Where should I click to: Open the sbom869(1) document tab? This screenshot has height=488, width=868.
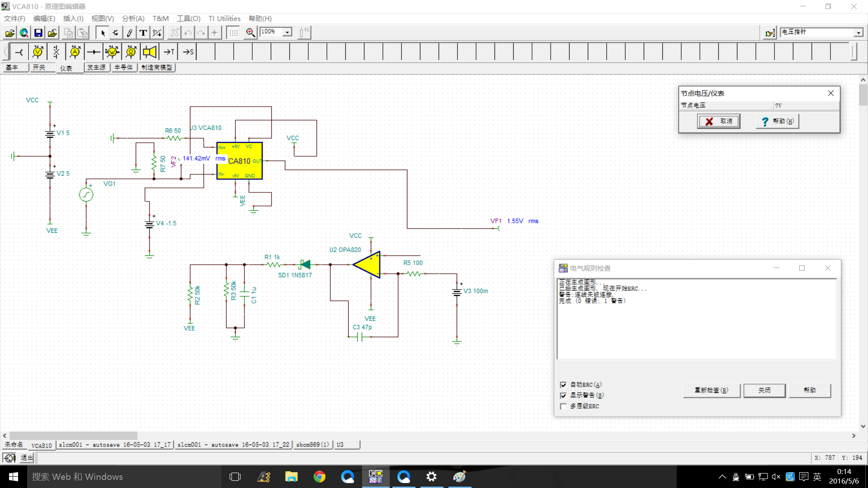click(313, 445)
